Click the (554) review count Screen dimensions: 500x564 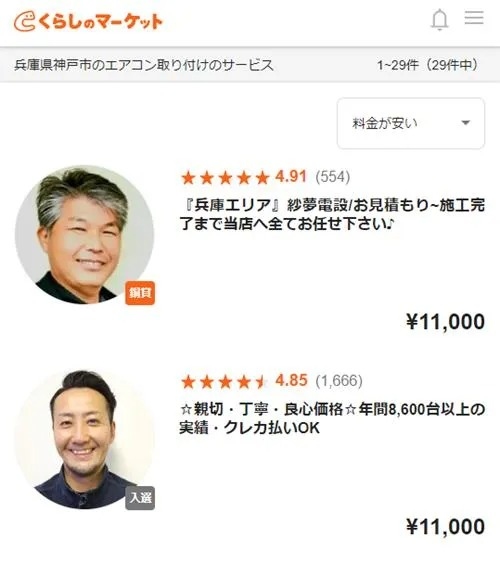coord(332,177)
